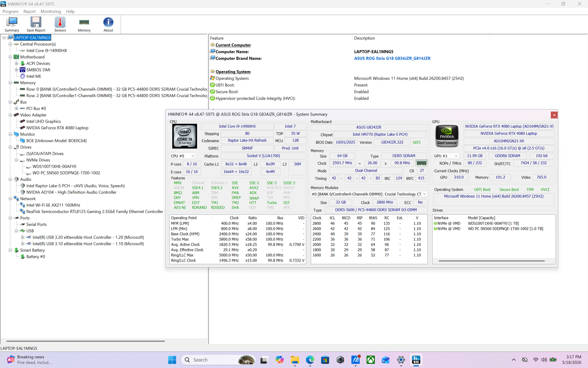The width and height of the screenshot is (588, 368).
Task: Collapse the Central Processor(s) tree node
Action: [10, 44]
